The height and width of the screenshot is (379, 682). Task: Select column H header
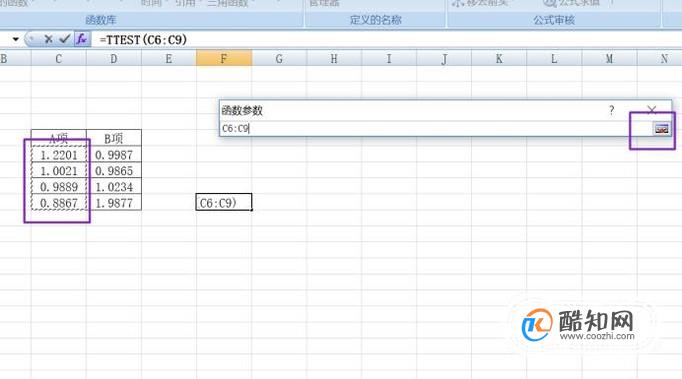click(x=334, y=58)
